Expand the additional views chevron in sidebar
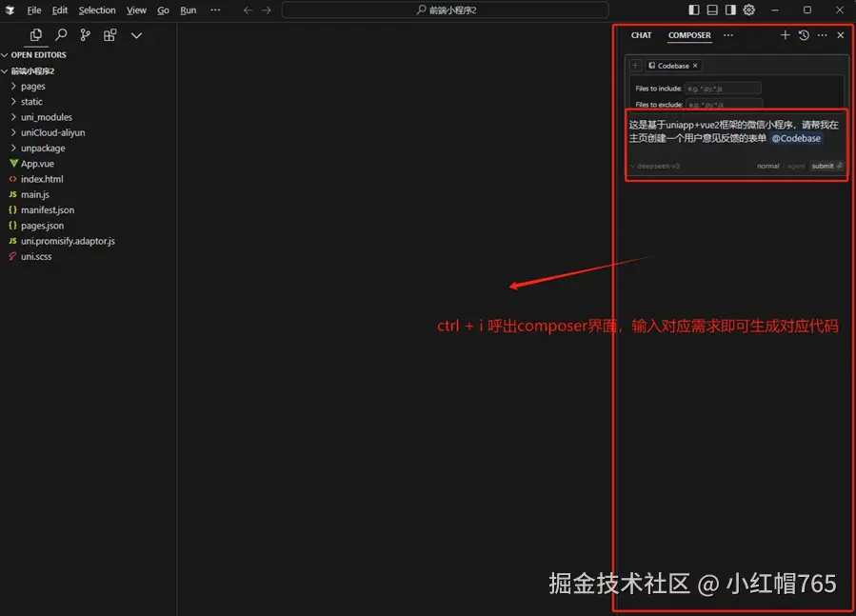 (x=136, y=35)
